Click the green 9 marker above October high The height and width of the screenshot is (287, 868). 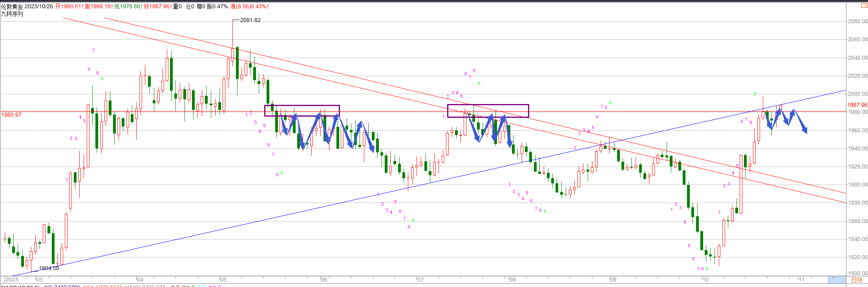(x=755, y=94)
